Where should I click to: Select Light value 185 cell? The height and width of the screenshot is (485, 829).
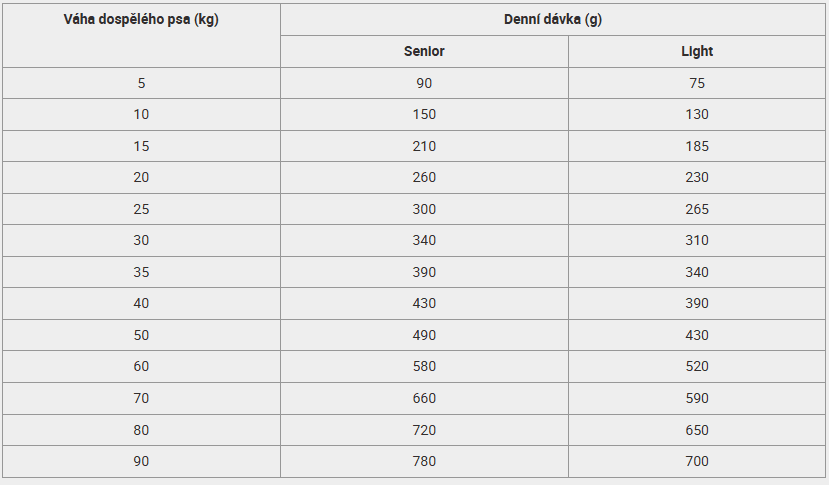click(697, 146)
